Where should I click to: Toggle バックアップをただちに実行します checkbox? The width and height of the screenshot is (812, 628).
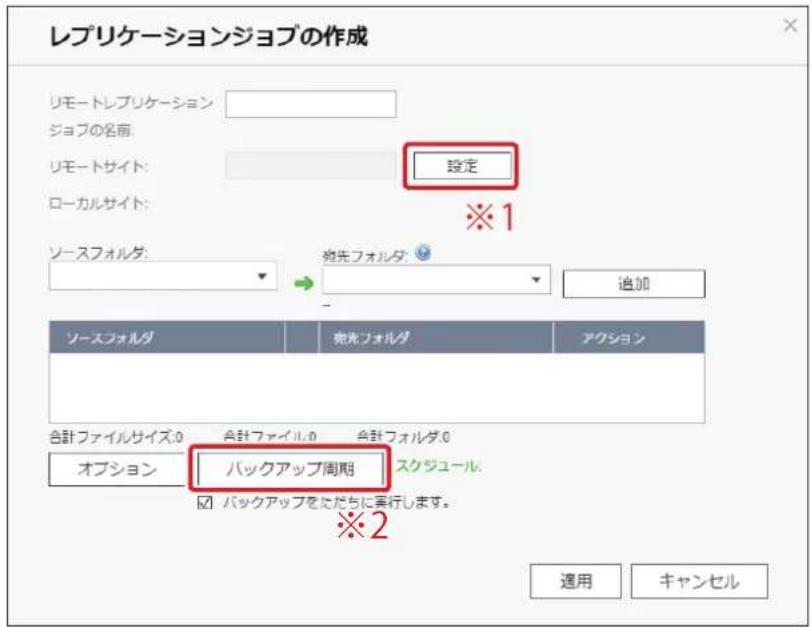tap(205, 503)
